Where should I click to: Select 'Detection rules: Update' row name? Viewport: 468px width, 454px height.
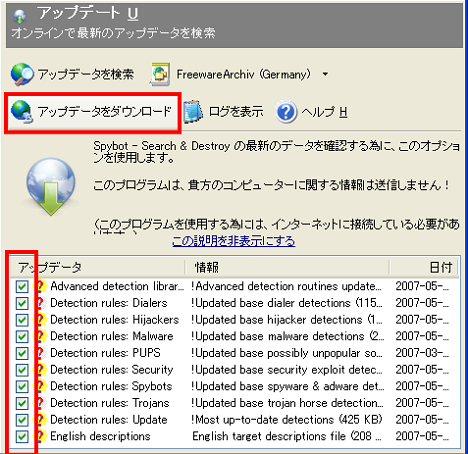tap(109, 420)
